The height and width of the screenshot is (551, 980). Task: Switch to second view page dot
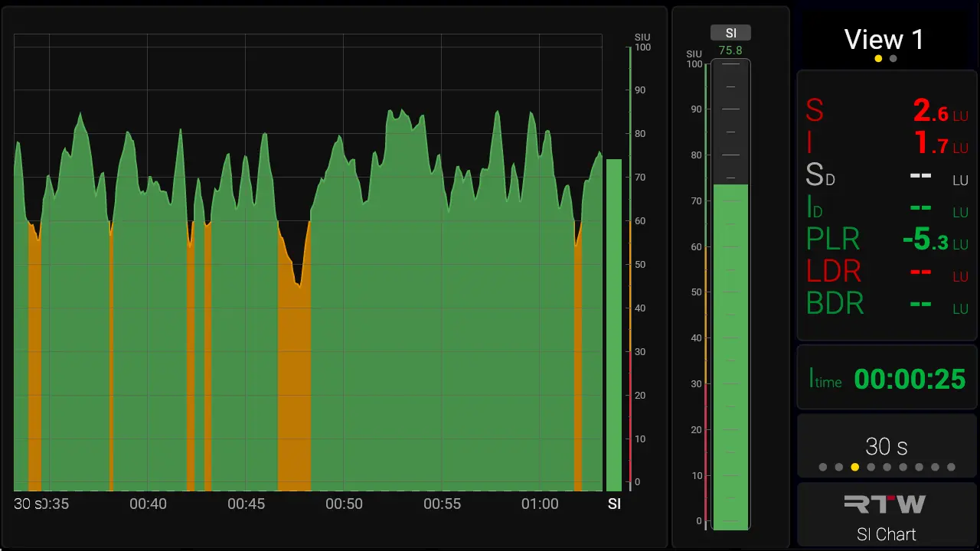893,59
